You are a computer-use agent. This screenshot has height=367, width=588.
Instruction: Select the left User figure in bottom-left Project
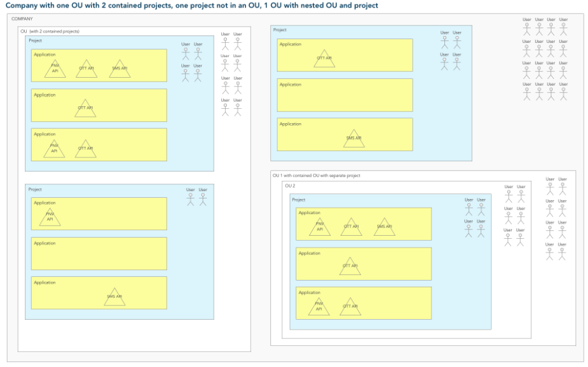(x=190, y=199)
